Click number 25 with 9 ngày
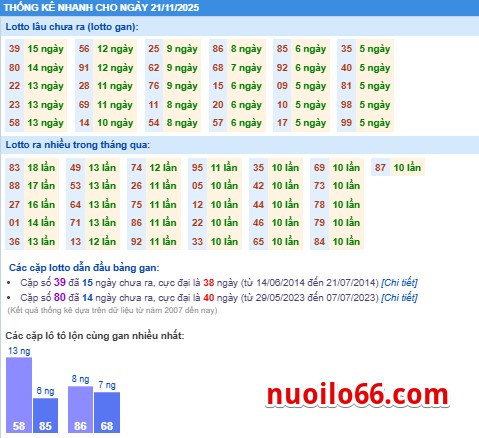 [154, 49]
